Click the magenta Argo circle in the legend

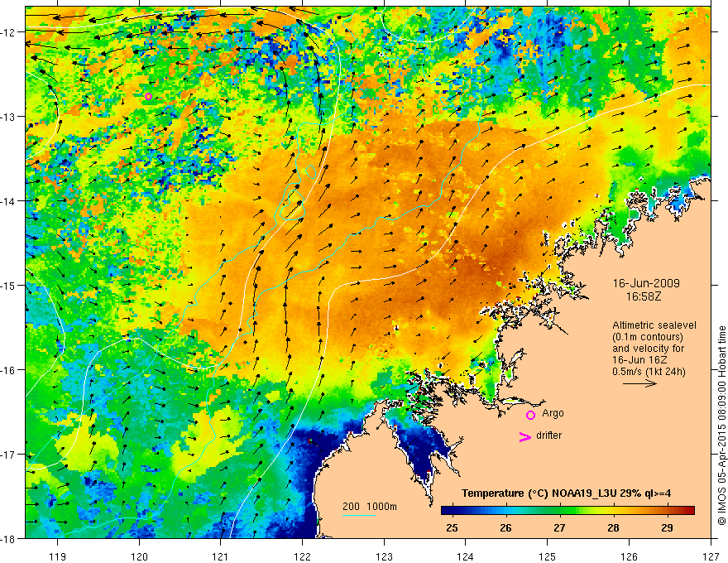530,415
